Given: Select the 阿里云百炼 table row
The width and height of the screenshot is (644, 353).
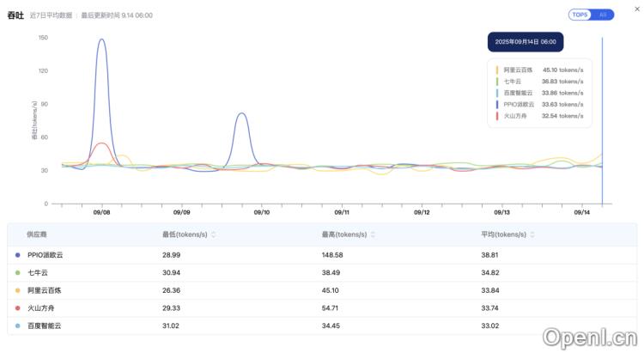Looking at the screenshot, I should click(322, 290).
